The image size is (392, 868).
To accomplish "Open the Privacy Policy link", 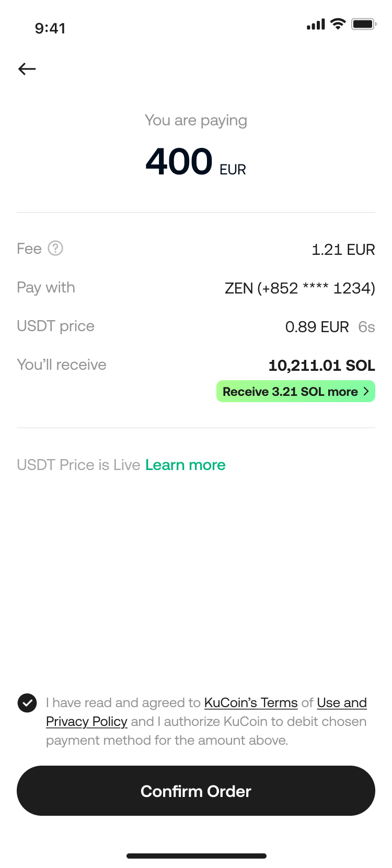I will click(x=87, y=722).
